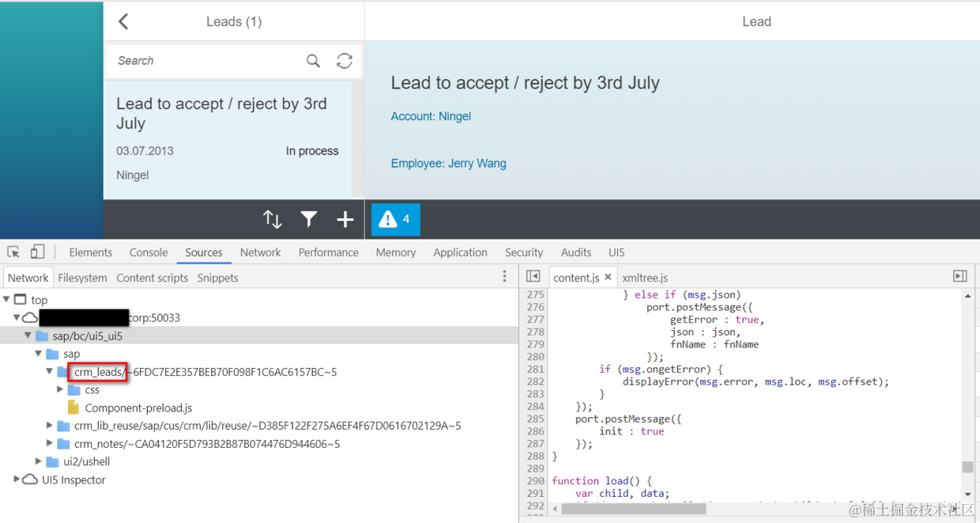This screenshot has width=980, height=523.
Task: Open the Console tab
Action: coord(149,252)
